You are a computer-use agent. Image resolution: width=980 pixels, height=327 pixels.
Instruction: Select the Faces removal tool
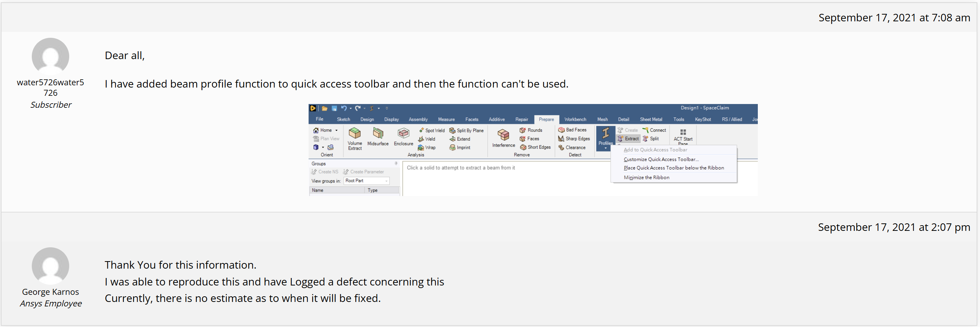(530, 139)
